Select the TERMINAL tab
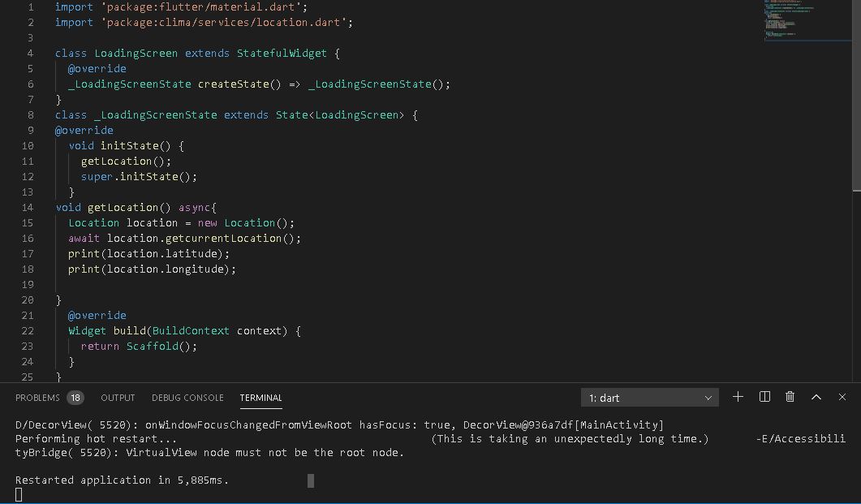The width and height of the screenshot is (861, 504). click(x=260, y=397)
